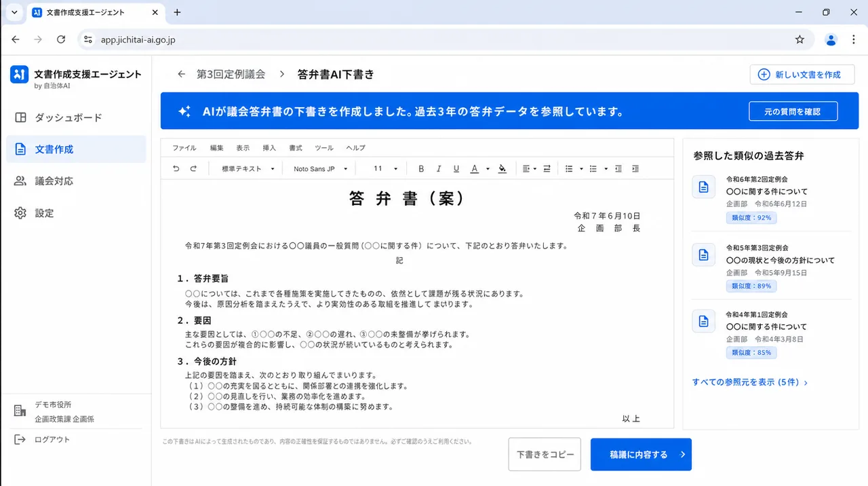Insert a numbered list

click(570, 168)
